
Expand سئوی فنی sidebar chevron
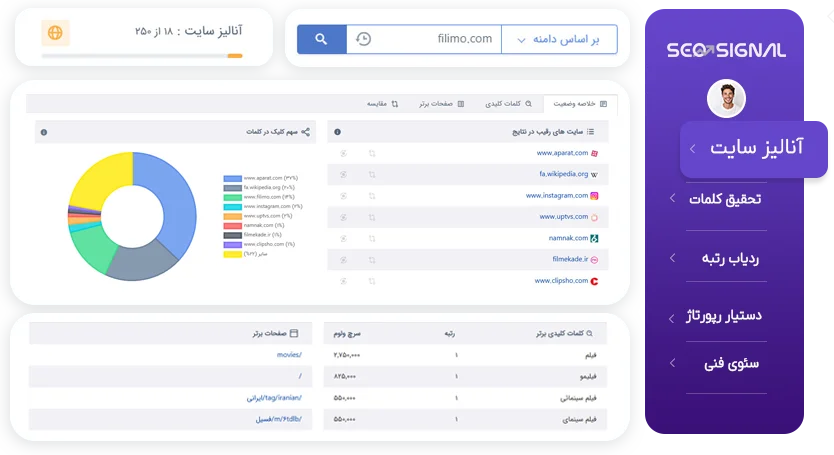(x=672, y=363)
